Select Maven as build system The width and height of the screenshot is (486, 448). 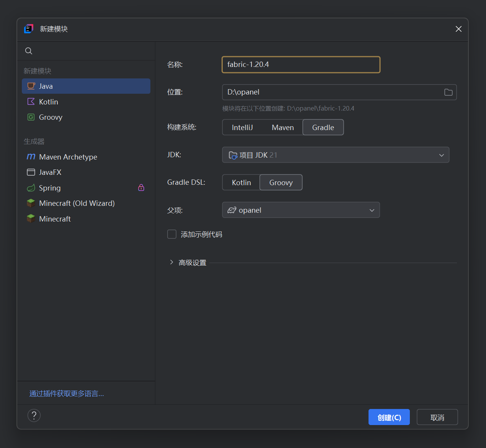click(x=282, y=127)
